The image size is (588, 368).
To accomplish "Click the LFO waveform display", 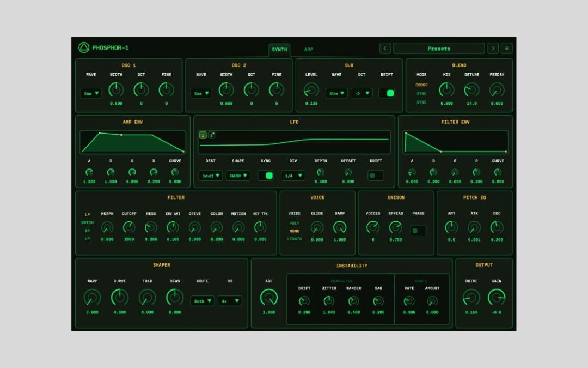I will pos(295,142).
